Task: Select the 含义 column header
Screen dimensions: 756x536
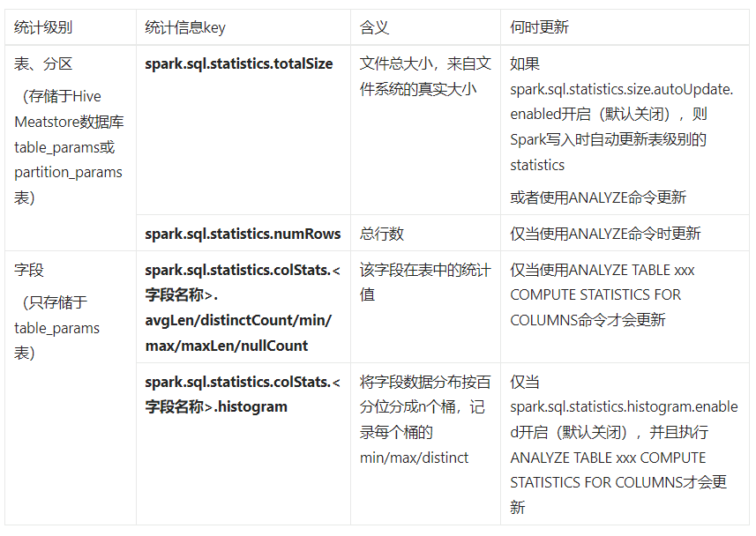Action: click(x=369, y=27)
